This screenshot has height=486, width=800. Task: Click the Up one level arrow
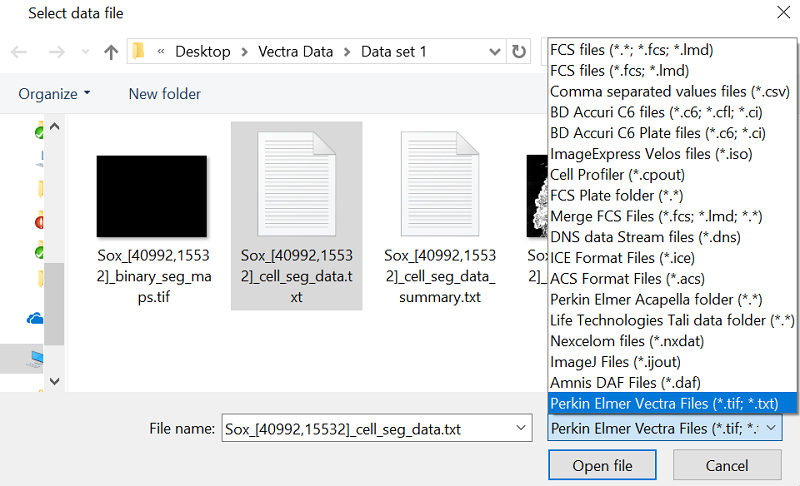(111, 52)
